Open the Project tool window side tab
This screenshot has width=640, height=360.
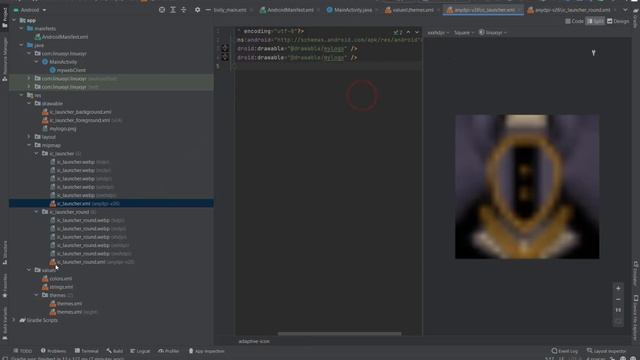4,19
